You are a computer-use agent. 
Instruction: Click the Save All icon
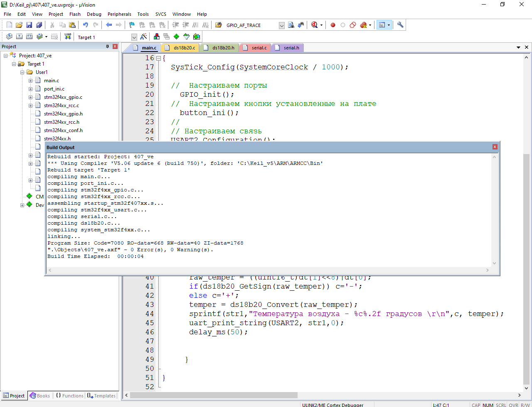[x=39, y=25]
